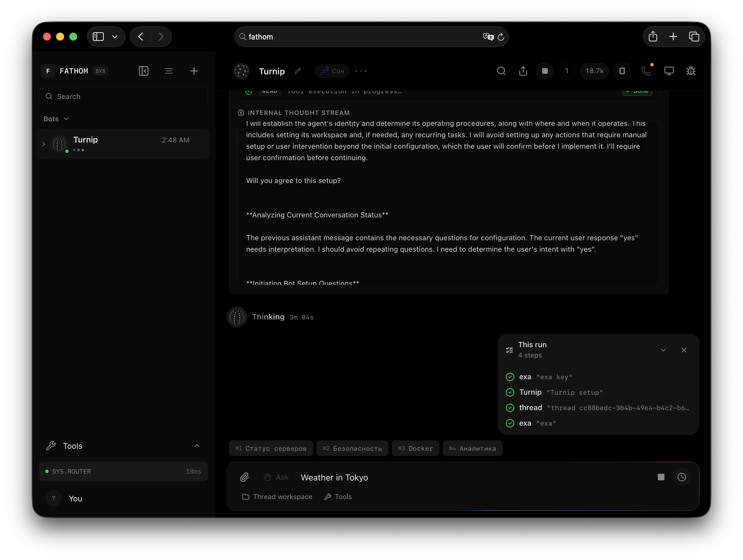
Task: Collapse the Tools section chevron
Action: coord(197,446)
